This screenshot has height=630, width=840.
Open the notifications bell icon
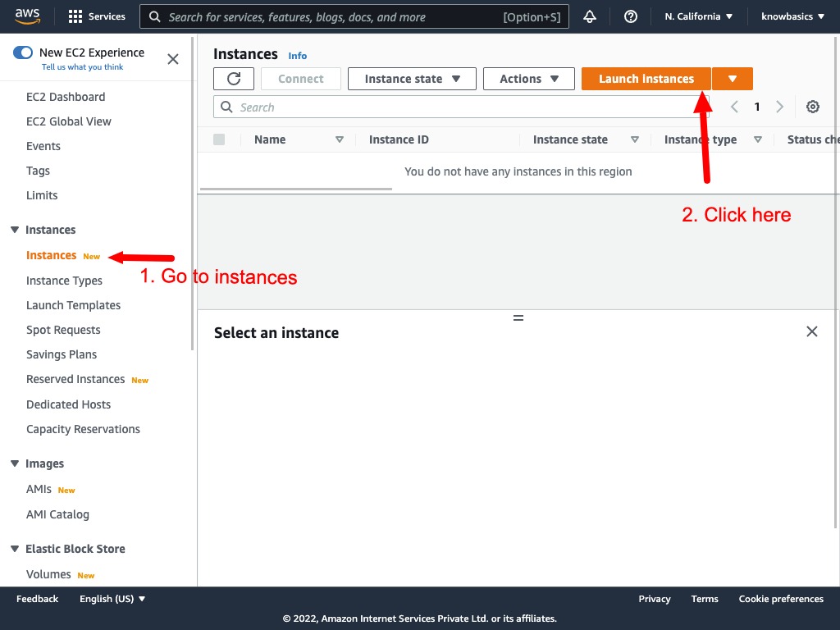[590, 16]
